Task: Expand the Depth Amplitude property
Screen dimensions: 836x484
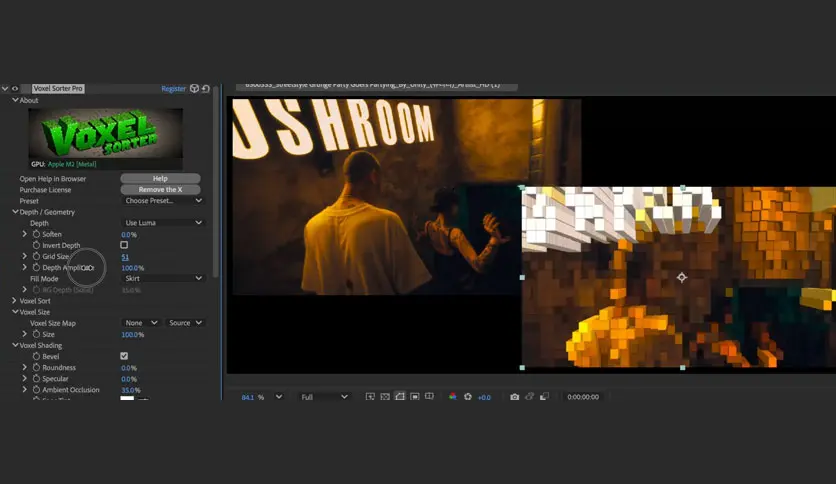Action: [x=25, y=268]
